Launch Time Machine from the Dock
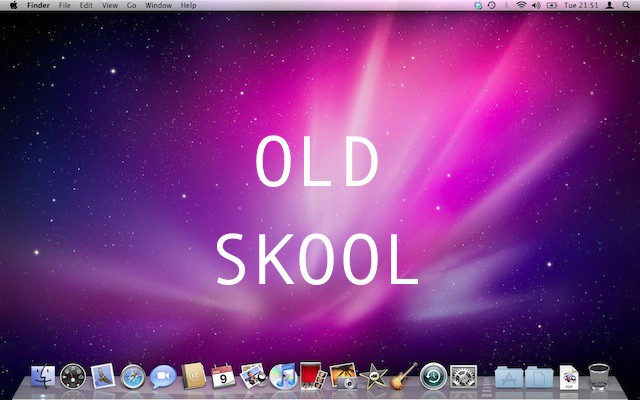Viewport: 640px width, 400px height. pos(433,377)
